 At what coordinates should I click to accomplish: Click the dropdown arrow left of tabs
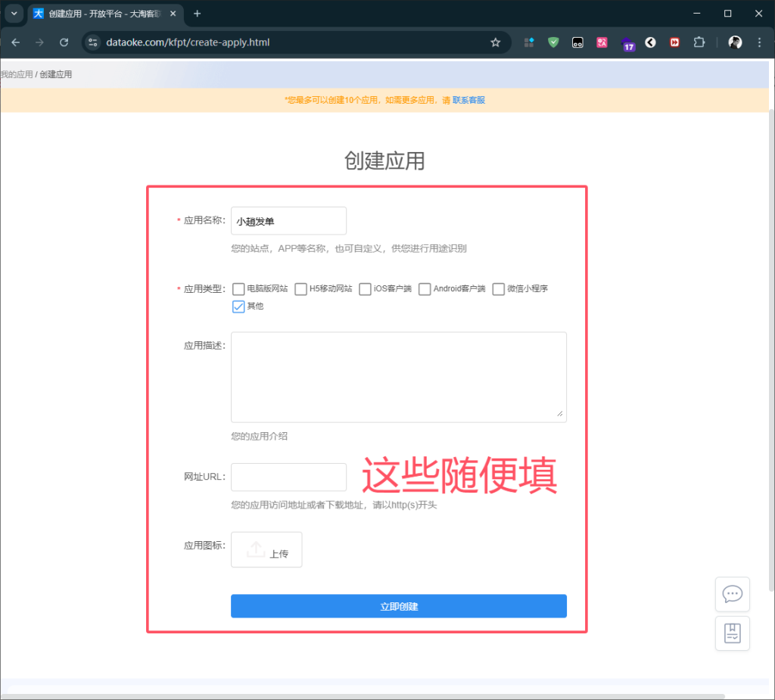tap(13, 13)
